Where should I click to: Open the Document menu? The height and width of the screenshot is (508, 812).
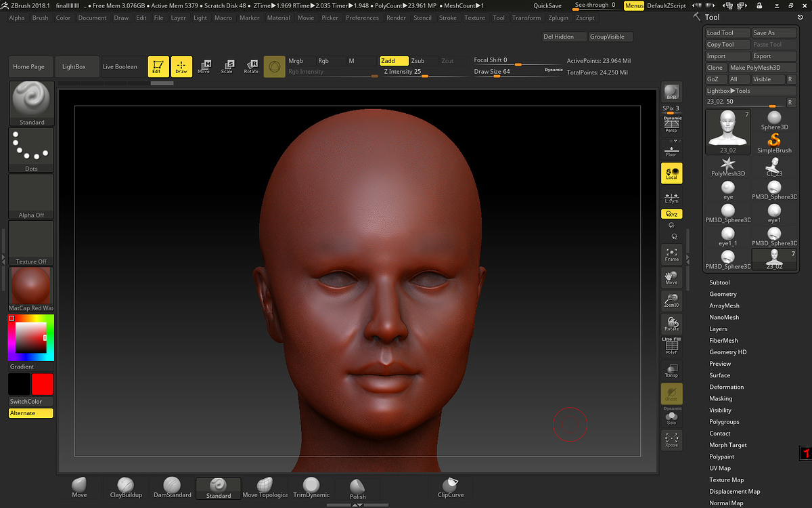click(92, 18)
